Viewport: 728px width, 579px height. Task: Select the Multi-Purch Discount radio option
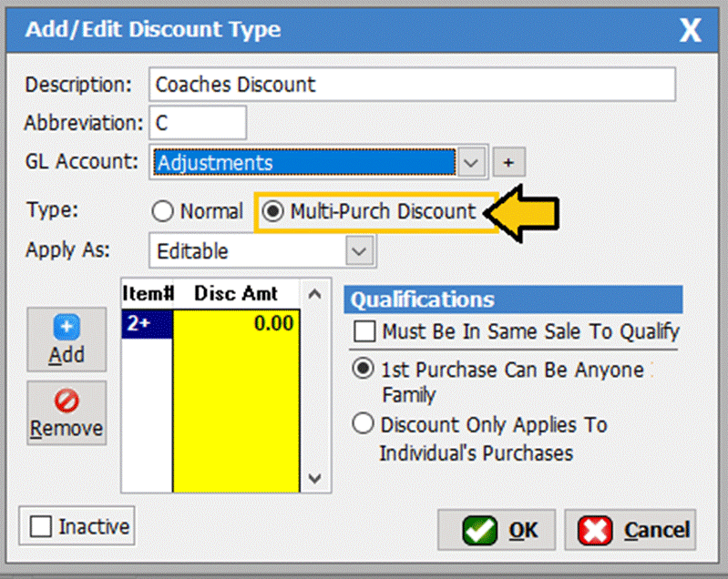click(272, 212)
